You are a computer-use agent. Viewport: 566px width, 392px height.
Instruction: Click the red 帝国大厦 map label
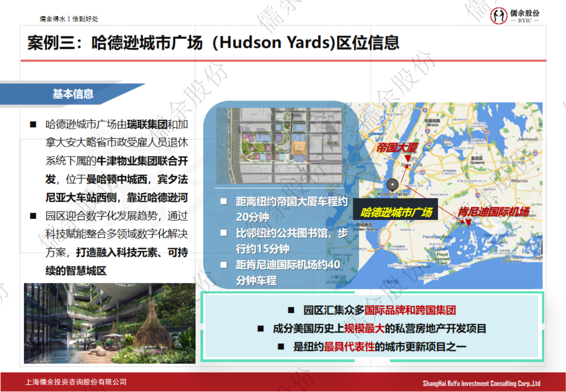397,148
